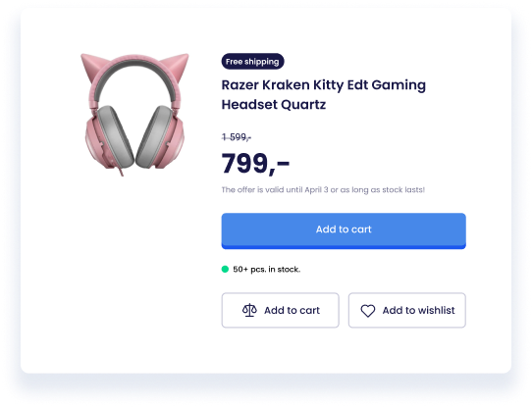
Task: Click the Headset Quartz title line
Action: 274,104
